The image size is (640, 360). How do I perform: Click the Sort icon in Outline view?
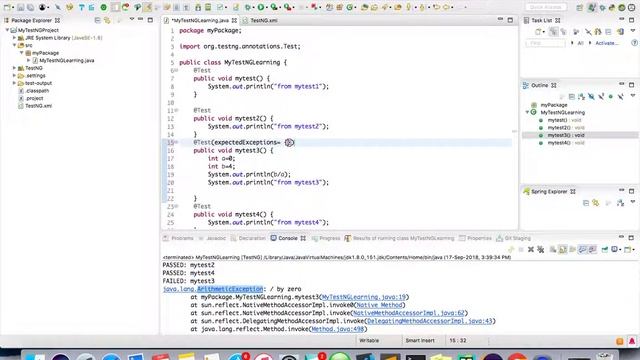(x=582, y=96)
